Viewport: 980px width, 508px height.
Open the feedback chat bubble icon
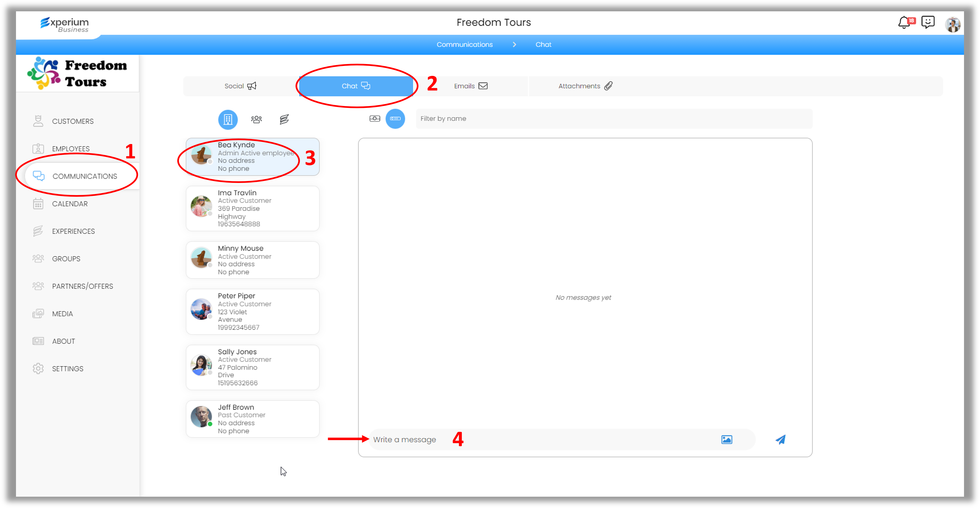928,22
